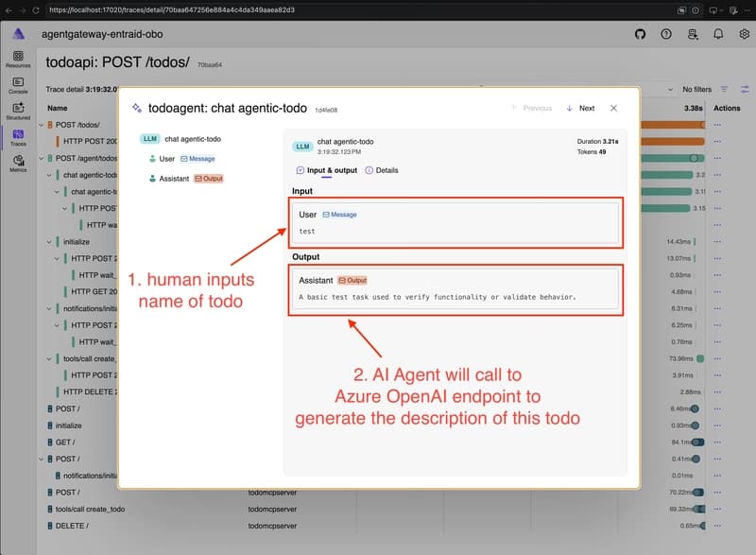Select LLM chat agentic-todo in left list
This screenshot has height=555, width=756.
click(x=180, y=139)
